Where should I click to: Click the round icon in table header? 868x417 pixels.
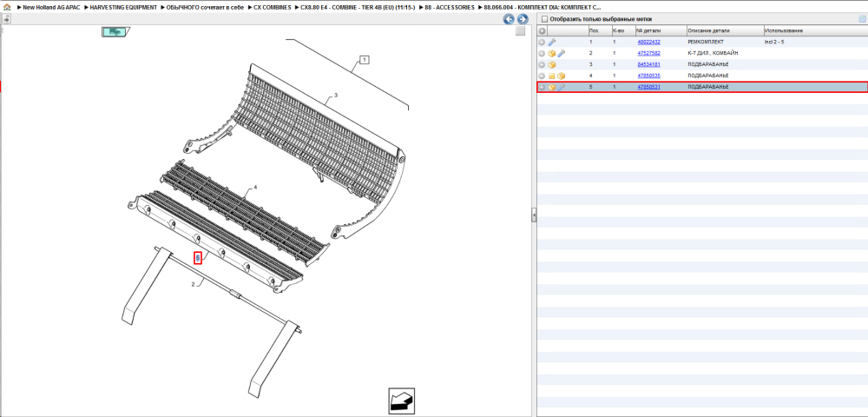click(542, 31)
